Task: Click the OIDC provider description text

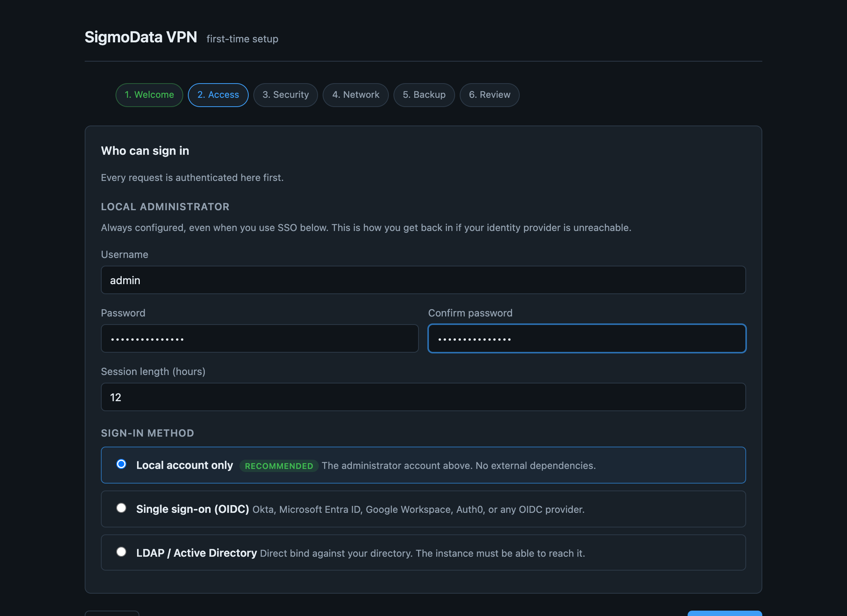Action: [418, 509]
